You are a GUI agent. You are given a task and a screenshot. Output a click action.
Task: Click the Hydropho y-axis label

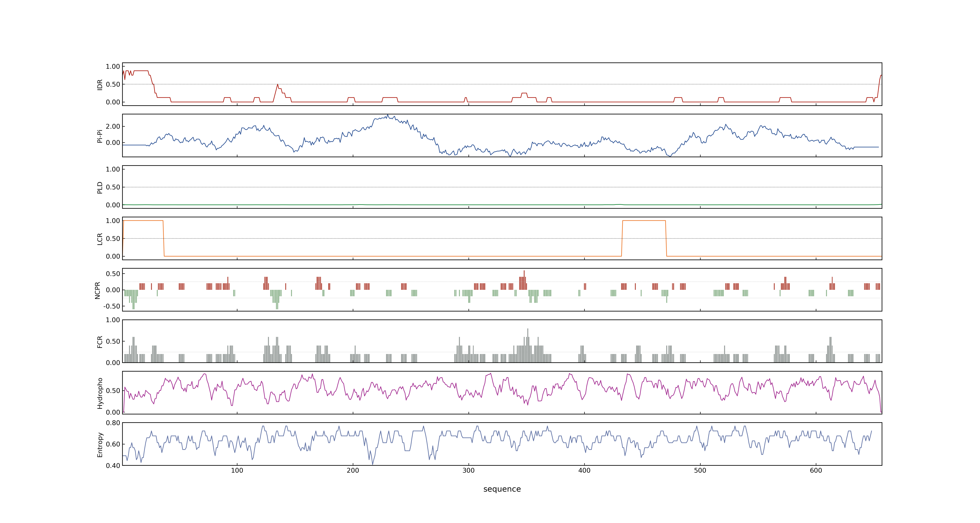point(100,393)
